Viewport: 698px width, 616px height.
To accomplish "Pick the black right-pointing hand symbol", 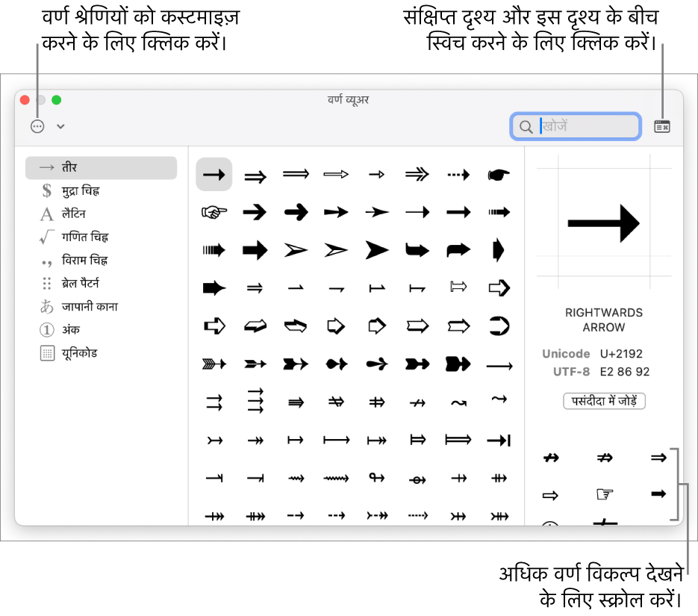I will (499, 175).
